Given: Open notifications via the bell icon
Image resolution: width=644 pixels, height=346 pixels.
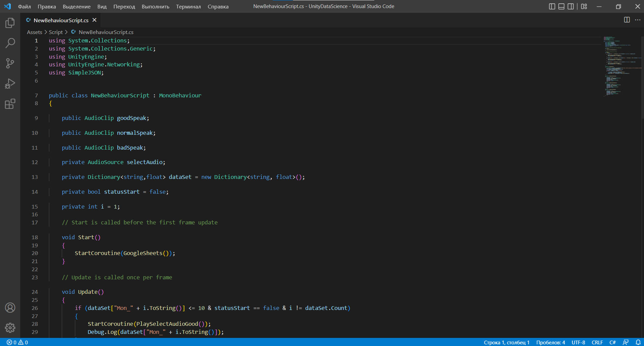Looking at the screenshot, I should pyautogui.click(x=638, y=342).
